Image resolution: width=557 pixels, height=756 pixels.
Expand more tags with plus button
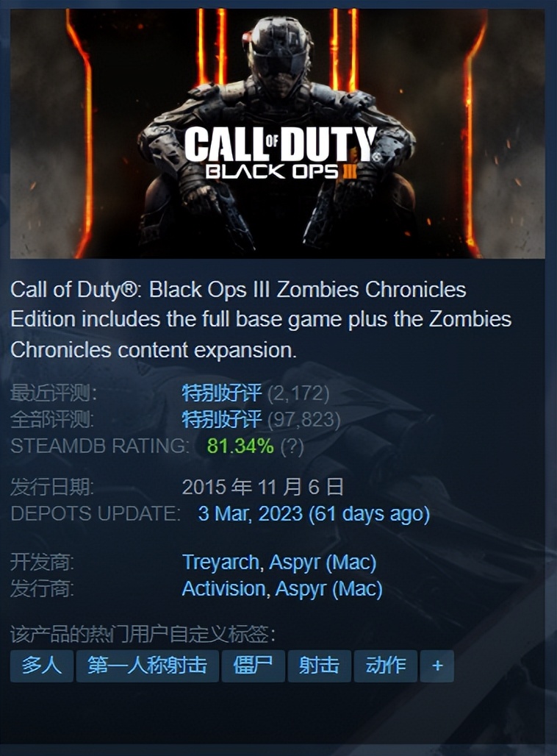point(437,666)
